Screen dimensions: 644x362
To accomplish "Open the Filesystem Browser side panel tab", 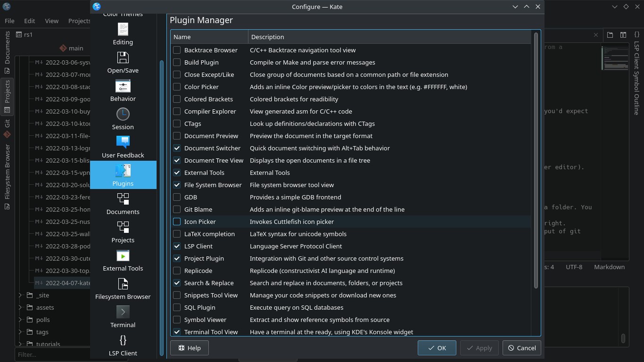I will tap(7, 176).
